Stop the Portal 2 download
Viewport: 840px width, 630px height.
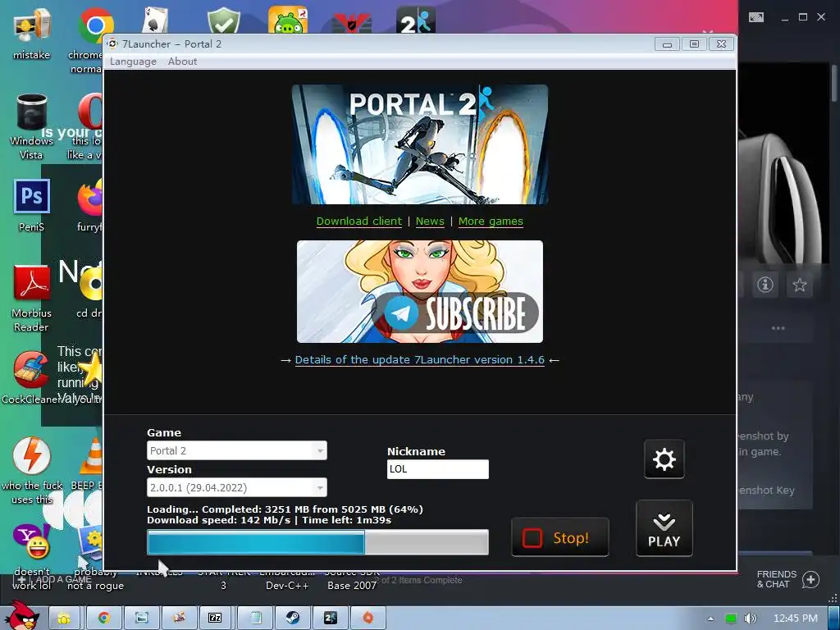click(x=559, y=537)
